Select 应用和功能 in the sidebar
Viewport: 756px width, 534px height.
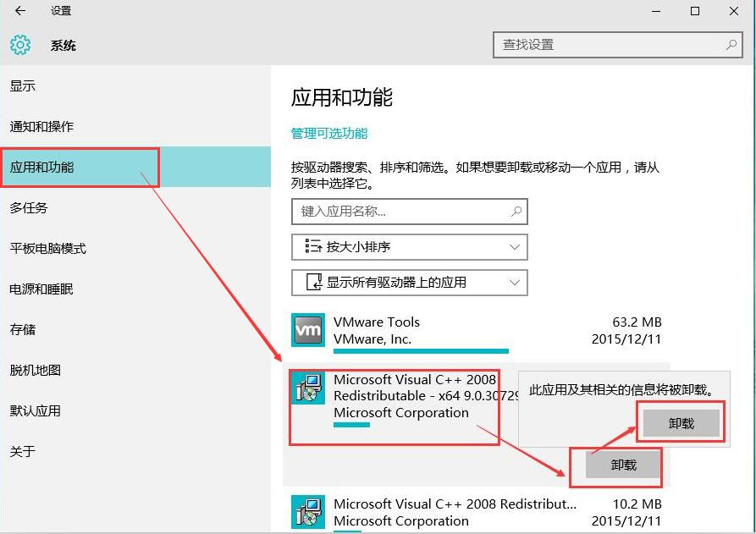pyautogui.click(x=135, y=167)
